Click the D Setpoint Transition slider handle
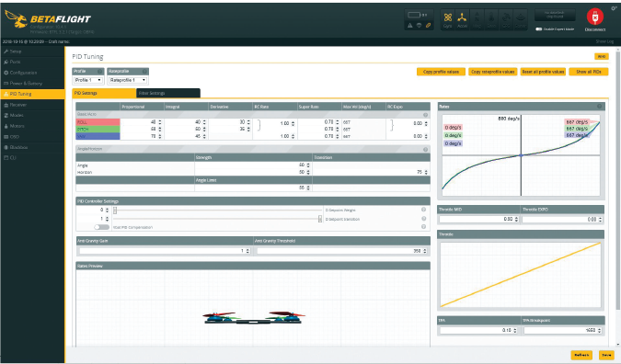The height and width of the screenshot is (364, 621). [x=320, y=219]
